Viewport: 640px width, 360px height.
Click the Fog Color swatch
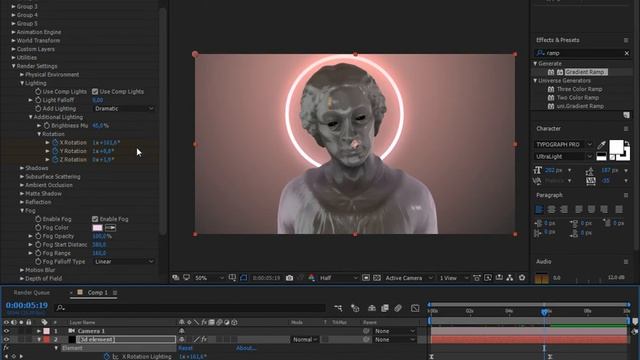(98, 228)
